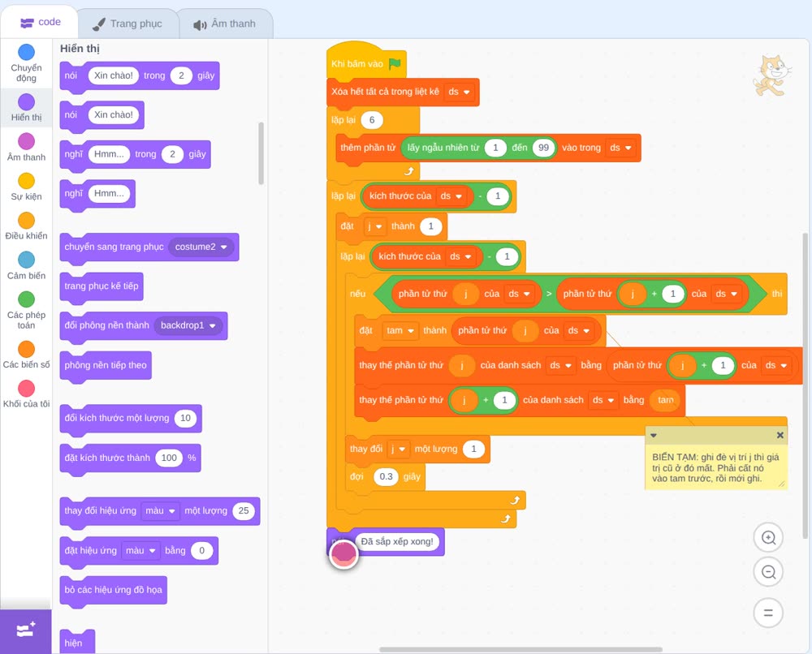Switch to the Trang phục tab

click(127, 24)
